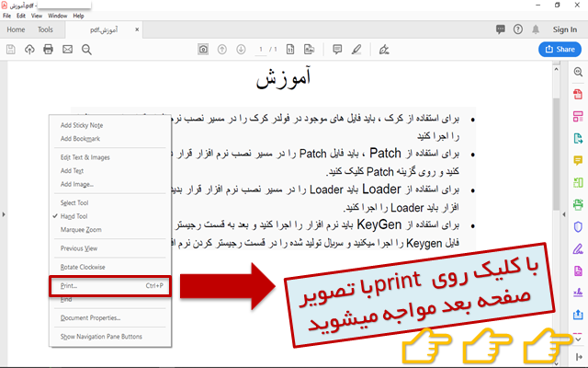Click Show Navigation Pane Buttons
The image size is (588, 368).
101,337
